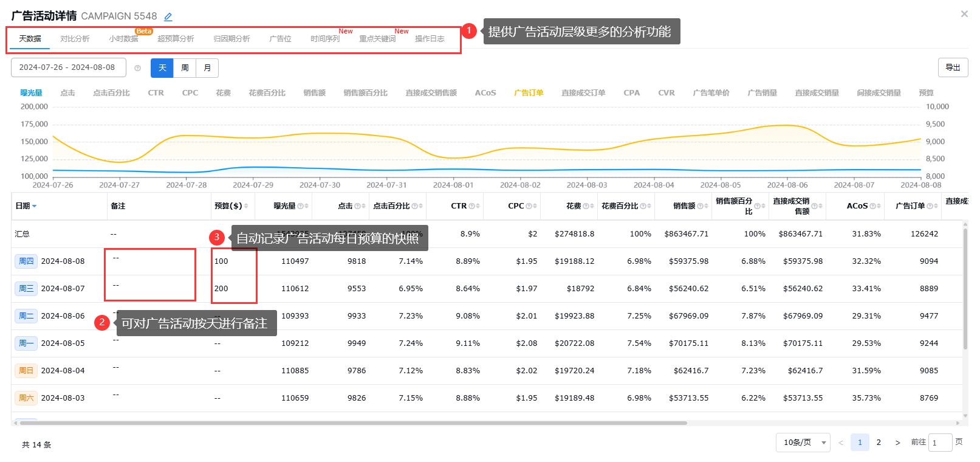Toggle the CVR chart metric
The height and width of the screenshot is (462, 980).
(666, 93)
